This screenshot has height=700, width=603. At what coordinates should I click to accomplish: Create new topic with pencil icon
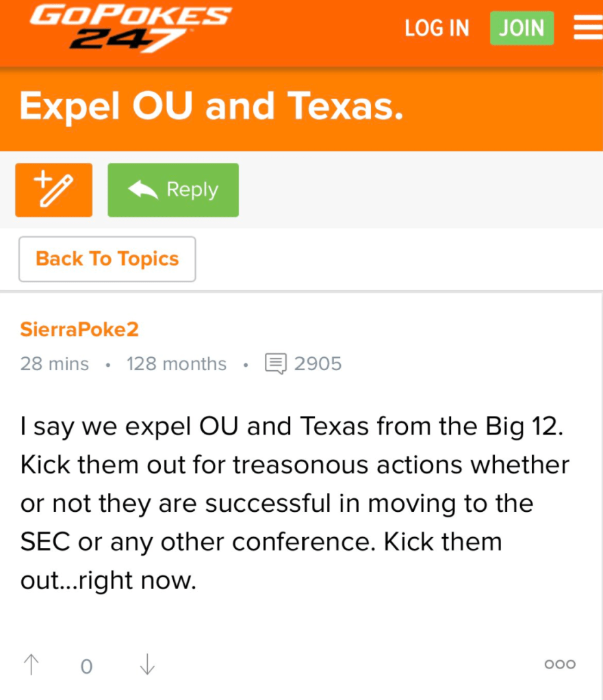click(x=53, y=190)
